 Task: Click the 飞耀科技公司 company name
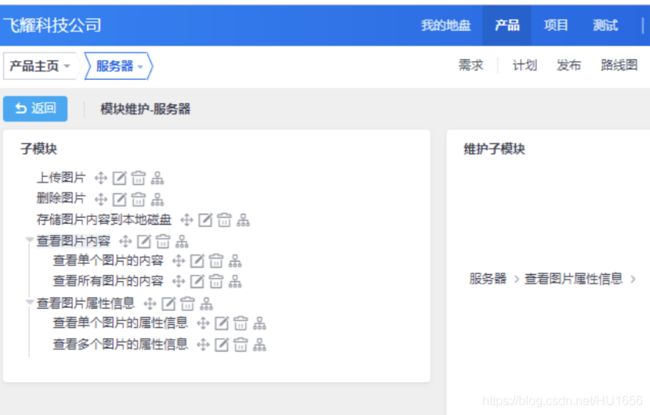(x=52, y=25)
